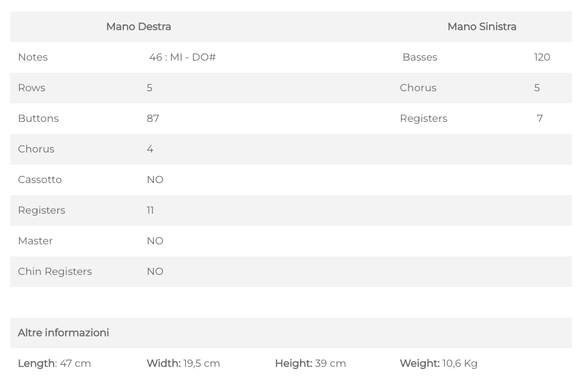Viewport: 588px width, 391px height.
Task: Click the Mano Sinistra column header
Action: pyautogui.click(x=482, y=27)
